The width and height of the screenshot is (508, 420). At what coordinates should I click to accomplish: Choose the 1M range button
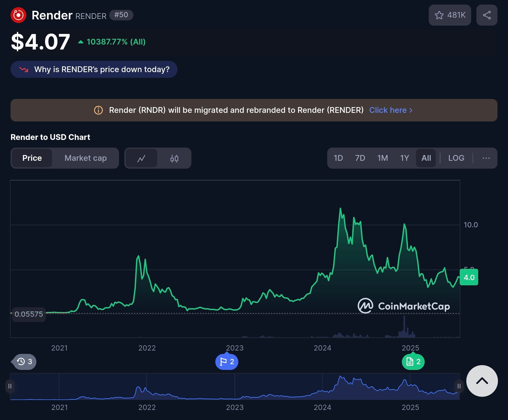[x=382, y=158]
